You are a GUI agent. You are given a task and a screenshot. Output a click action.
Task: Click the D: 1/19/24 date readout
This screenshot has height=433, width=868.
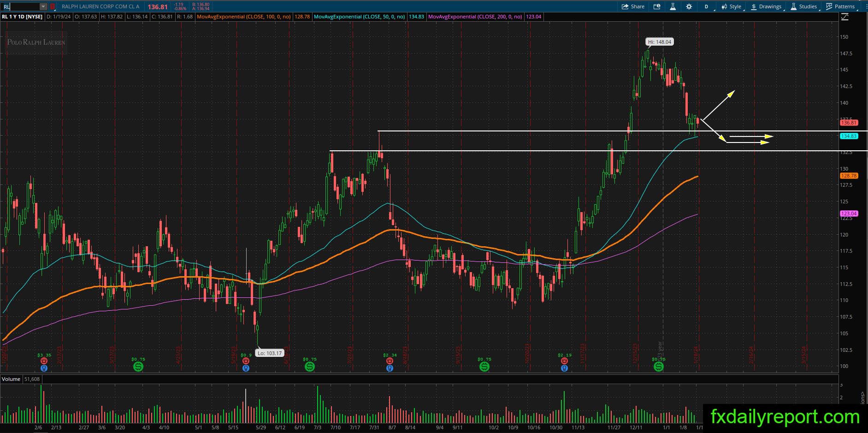click(x=59, y=17)
